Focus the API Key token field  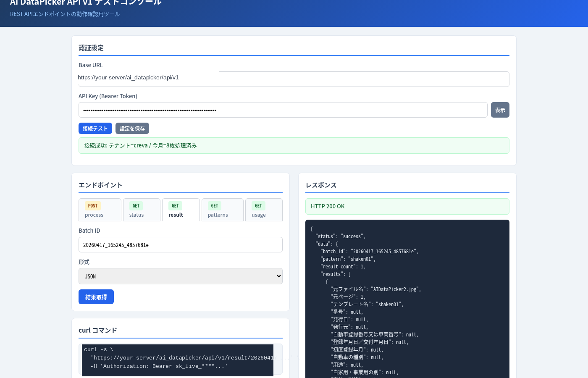click(x=283, y=110)
